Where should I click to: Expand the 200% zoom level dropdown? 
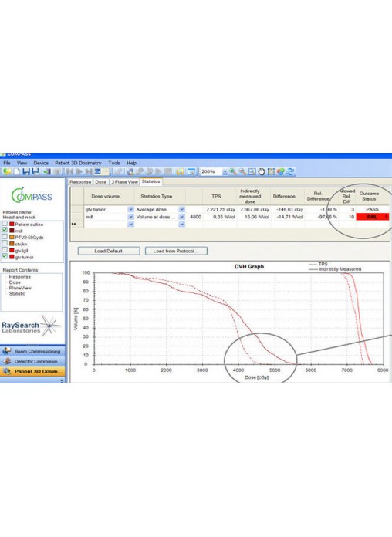[x=225, y=171]
